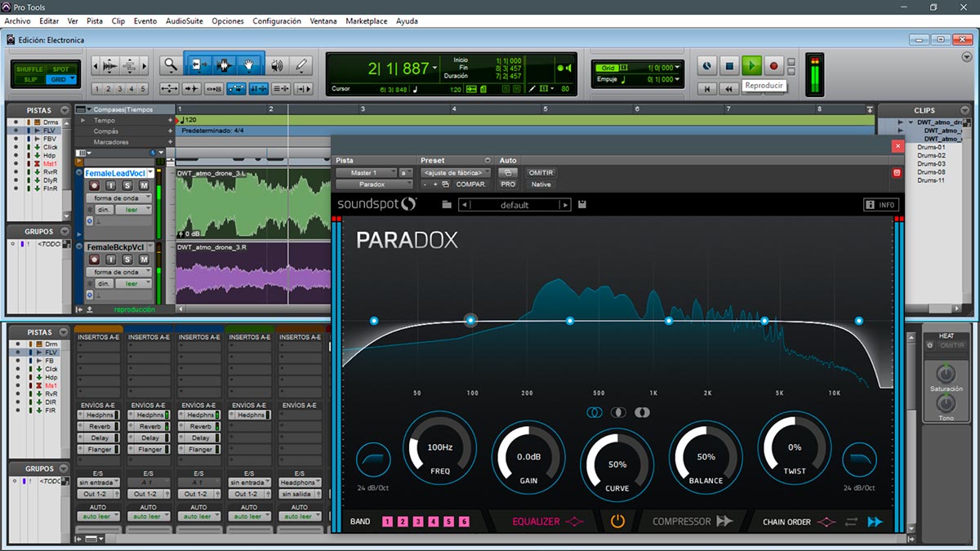This screenshot has height=551, width=980.
Task: Click the compressor-first chain order arrows
Action: 875,522
